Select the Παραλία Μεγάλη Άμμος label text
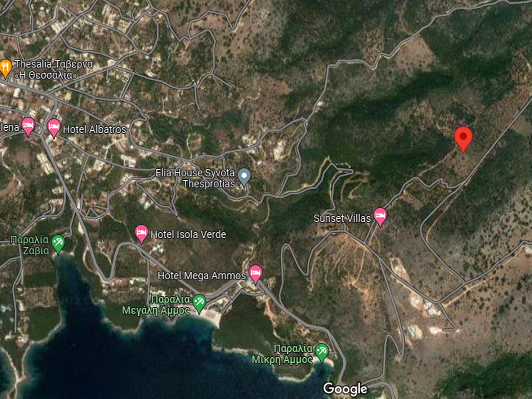This screenshot has width=532, height=399. coord(156,305)
